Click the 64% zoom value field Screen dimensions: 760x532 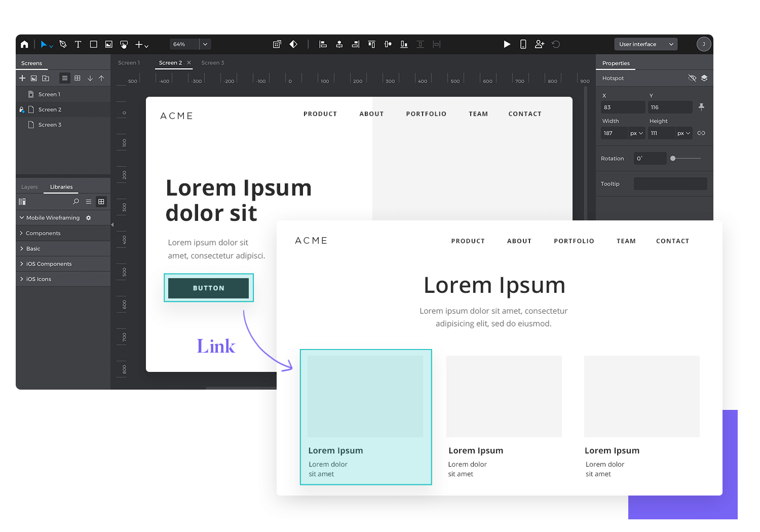[x=184, y=44]
